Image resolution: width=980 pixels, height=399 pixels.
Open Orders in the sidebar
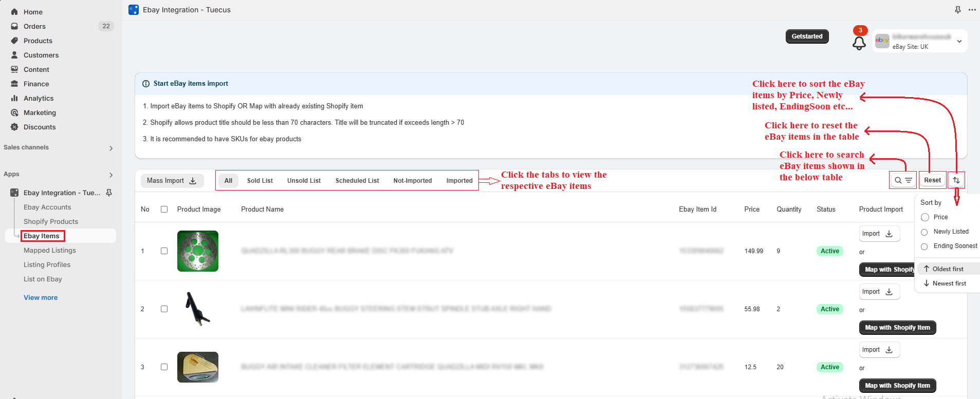coord(34,26)
